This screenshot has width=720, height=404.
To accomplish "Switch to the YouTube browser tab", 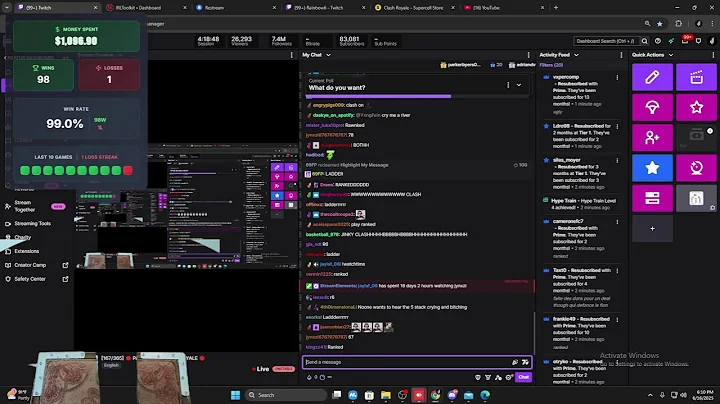I will (503, 7).
